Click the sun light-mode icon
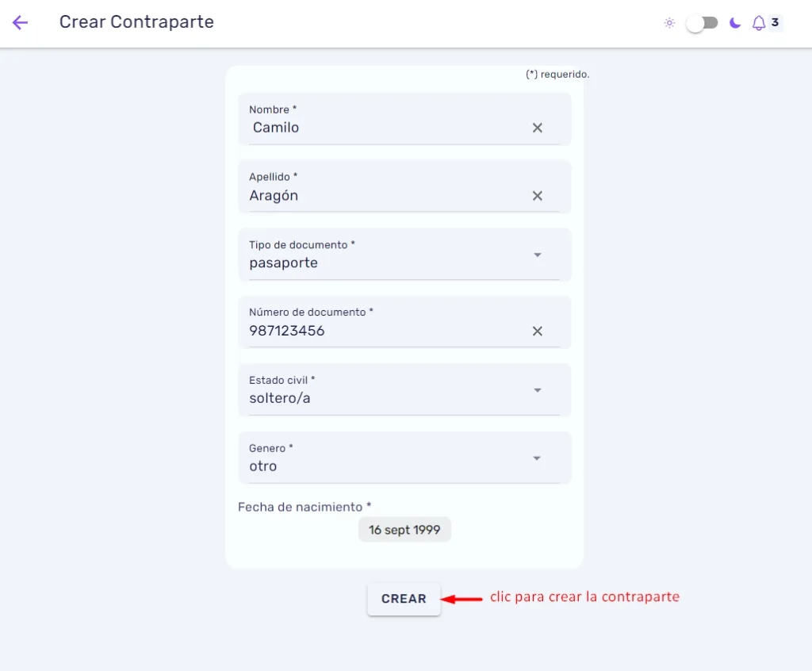The width and height of the screenshot is (812, 671). click(669, 23)
